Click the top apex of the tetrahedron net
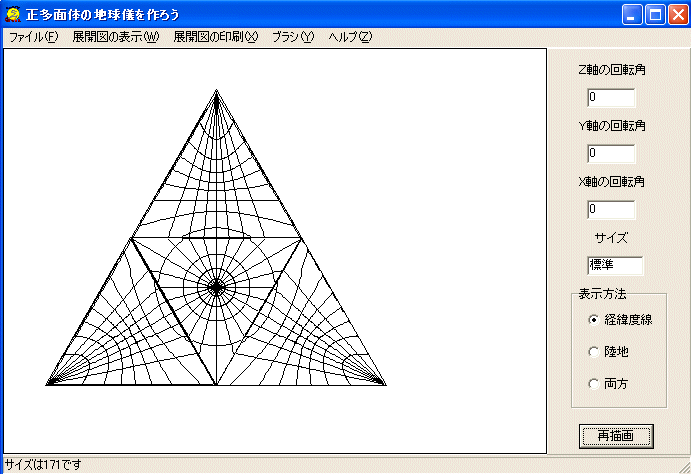This screenshot has height=474, width=691. tap(216, 92)
